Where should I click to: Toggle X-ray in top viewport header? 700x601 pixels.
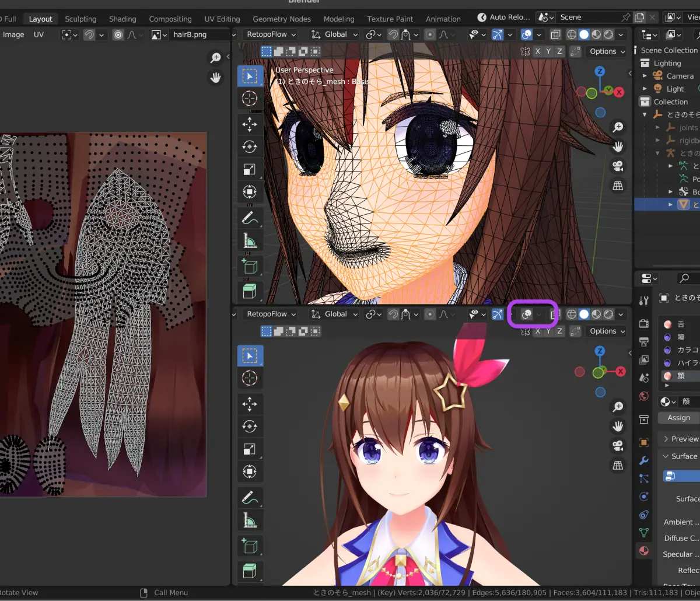click(x=555, y=34)
